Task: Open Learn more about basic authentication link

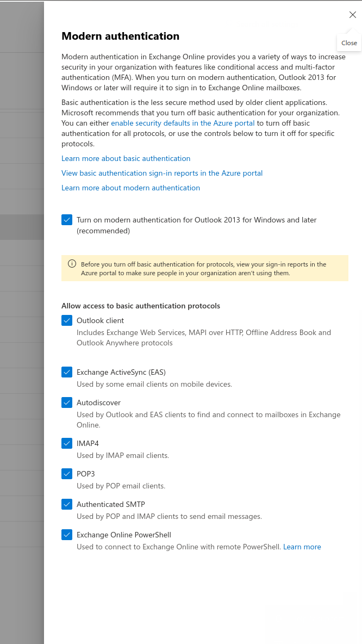Action: point(126,158)
